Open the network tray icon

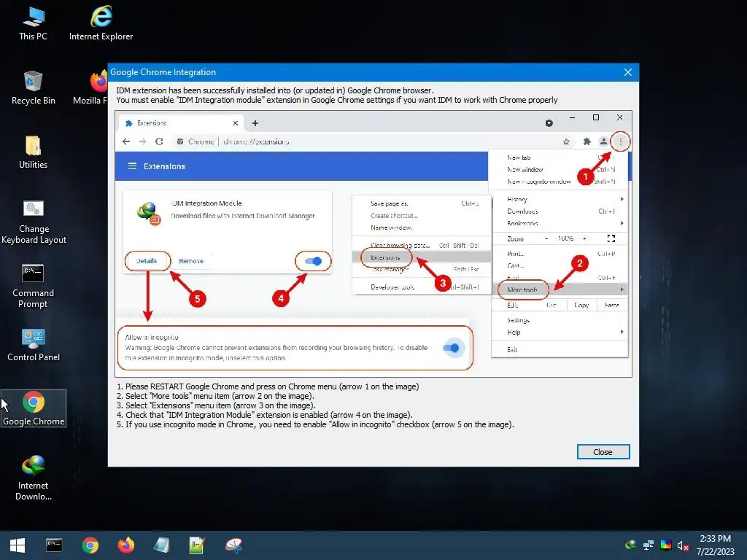coord(649,545)
